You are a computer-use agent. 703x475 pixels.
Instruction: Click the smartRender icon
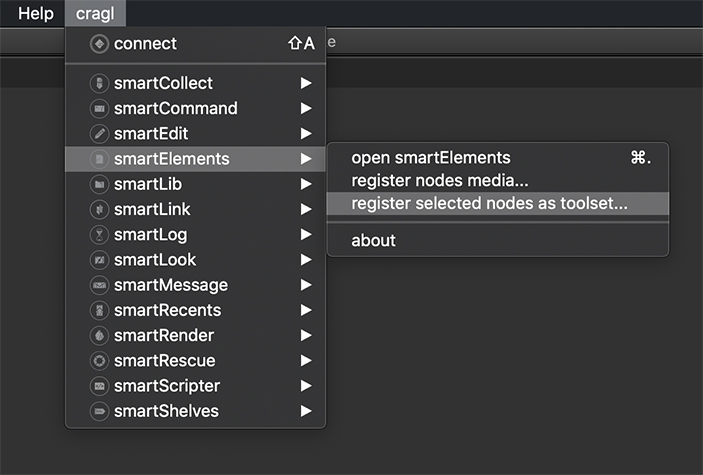click(98, 335)
